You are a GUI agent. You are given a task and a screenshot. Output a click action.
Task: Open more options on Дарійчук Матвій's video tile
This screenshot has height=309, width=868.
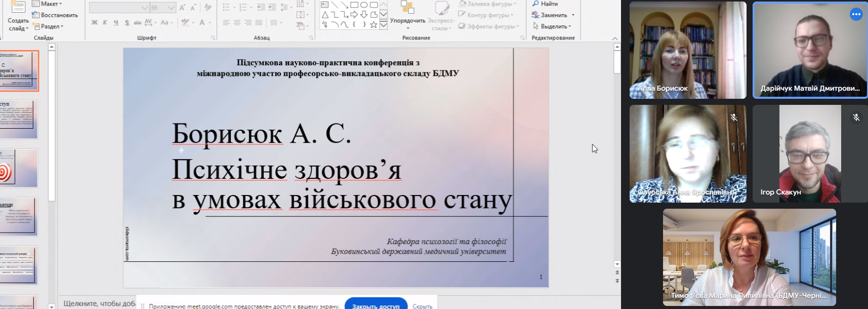click(856, 14)
